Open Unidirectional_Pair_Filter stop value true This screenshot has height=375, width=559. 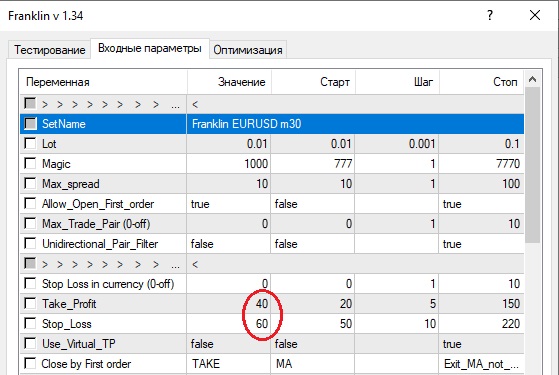point(481,244)
